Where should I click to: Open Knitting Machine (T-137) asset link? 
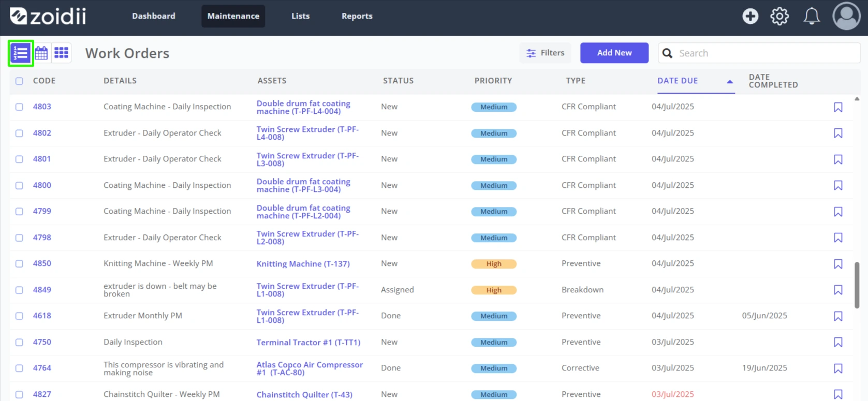point(303,264)
